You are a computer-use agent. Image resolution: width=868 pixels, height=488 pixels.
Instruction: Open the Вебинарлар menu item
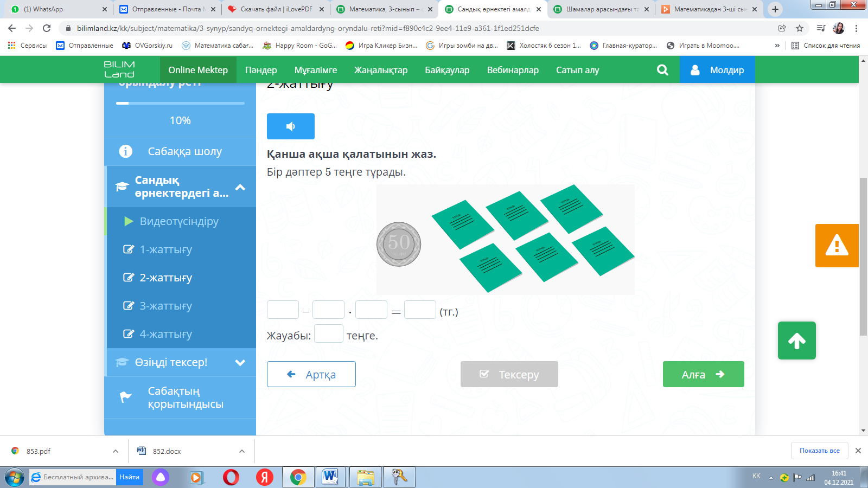[x=513, y=70]
